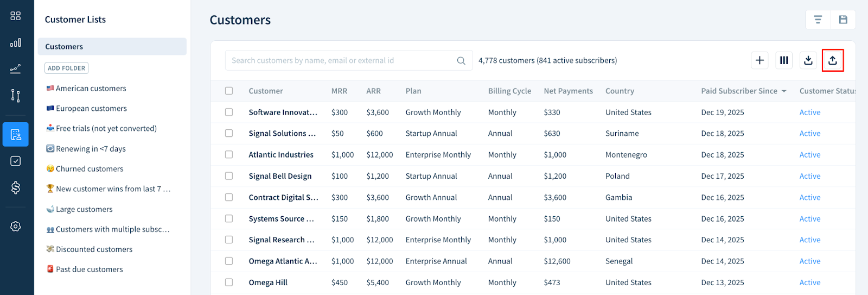868x295 pixels.
Task: Sort by the Plan column header
Action: click(413, 91)
